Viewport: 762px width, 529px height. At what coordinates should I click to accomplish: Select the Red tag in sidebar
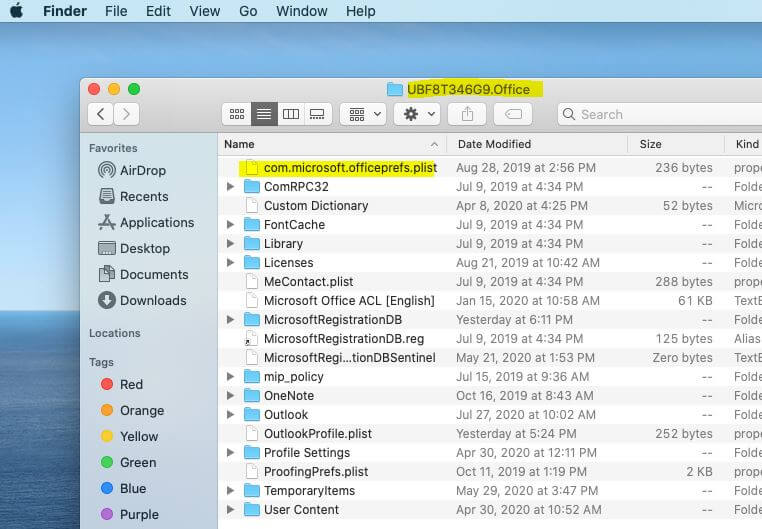click(131, 384)
